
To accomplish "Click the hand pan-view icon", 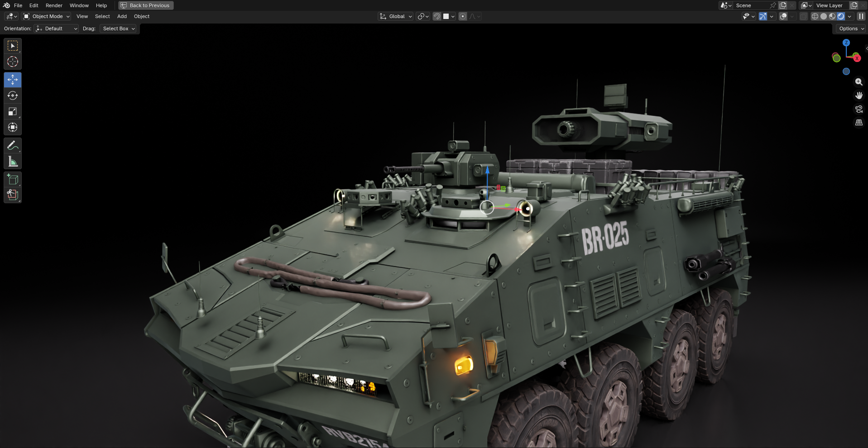I will pos(858,95).
